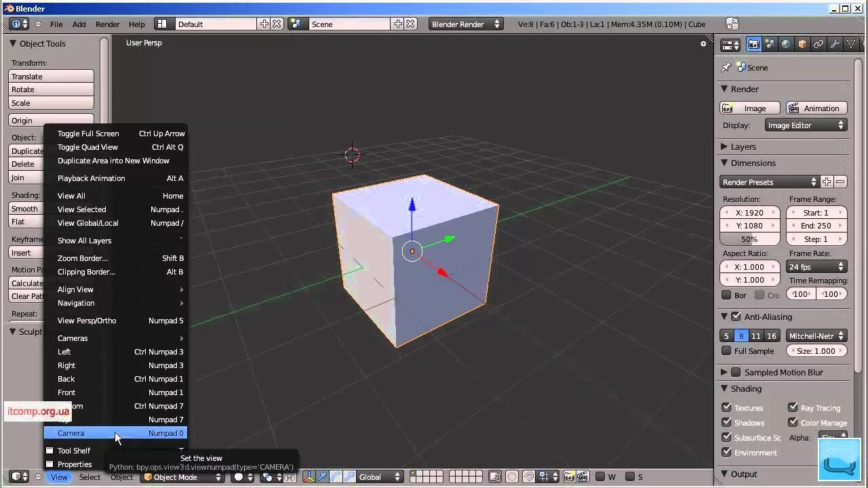This screenshot has height=488, width=868.
Task: Delete the Default screen layout with the X
Action: (x=277, y=24)
